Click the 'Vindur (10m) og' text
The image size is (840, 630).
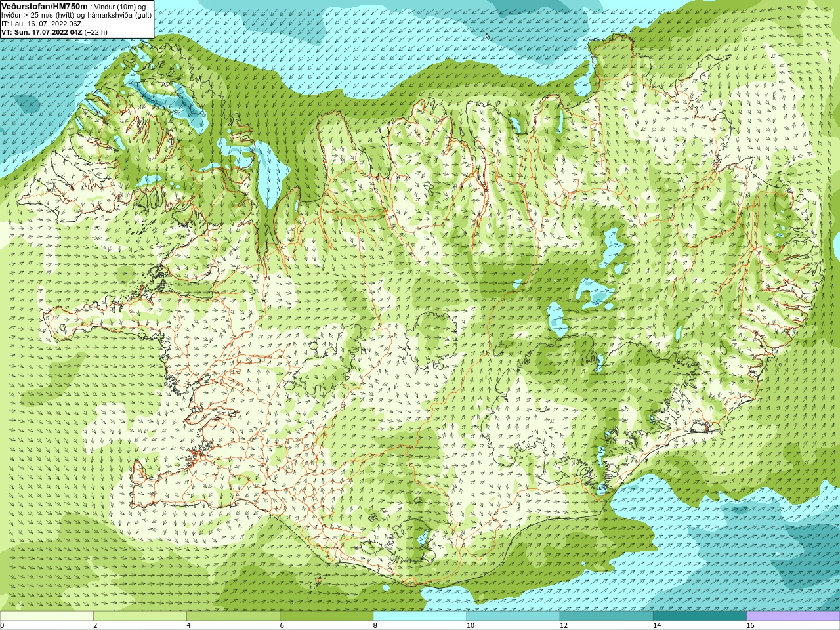coord(120,7)
